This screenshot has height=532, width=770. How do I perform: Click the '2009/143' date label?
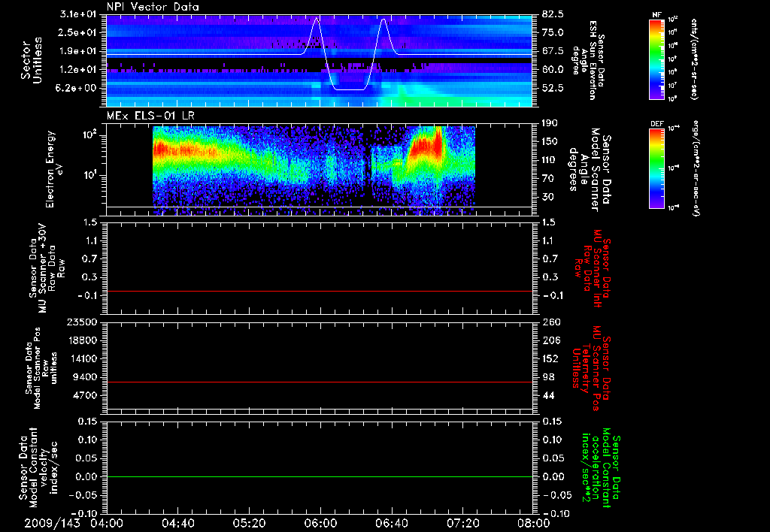point(52,523)
